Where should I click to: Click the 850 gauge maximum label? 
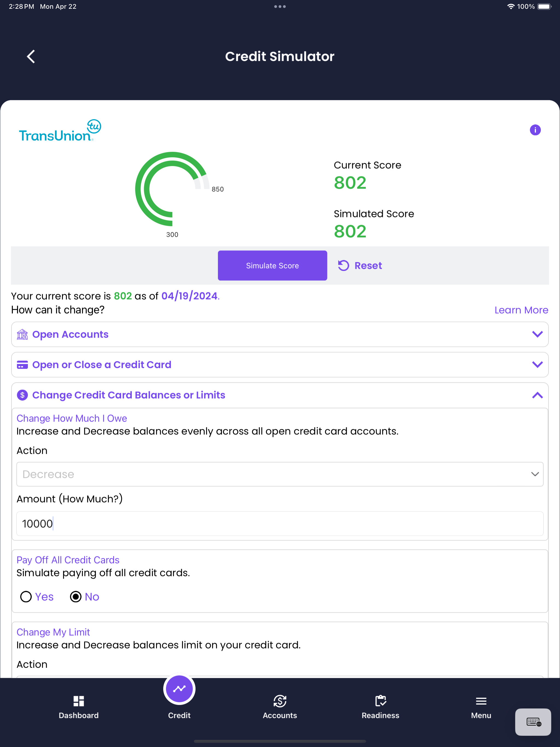click(217, 189)
